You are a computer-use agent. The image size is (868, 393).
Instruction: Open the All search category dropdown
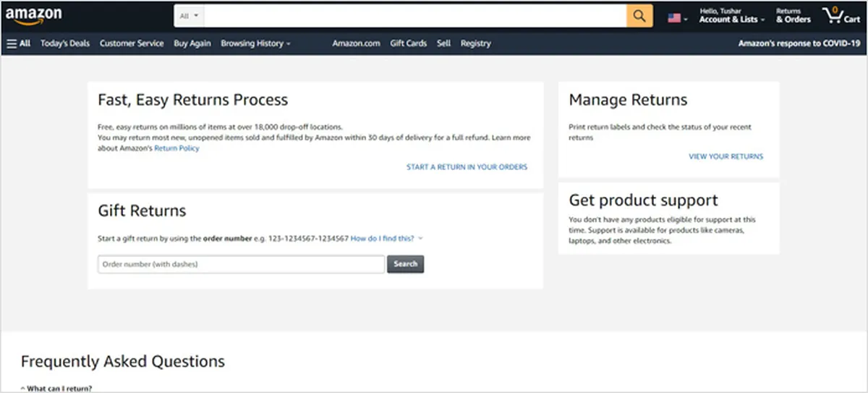[189, 16]
